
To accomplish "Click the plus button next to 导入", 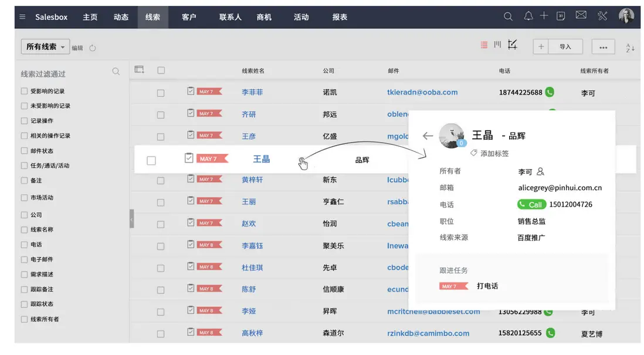I will point(541,46).
